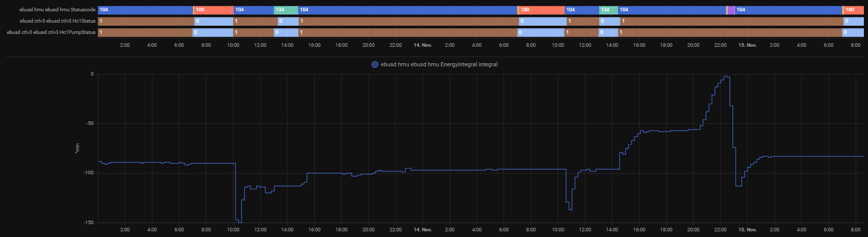Click the ebusd ctlv3 Hc1PumpStatus row label

point(51,32)
